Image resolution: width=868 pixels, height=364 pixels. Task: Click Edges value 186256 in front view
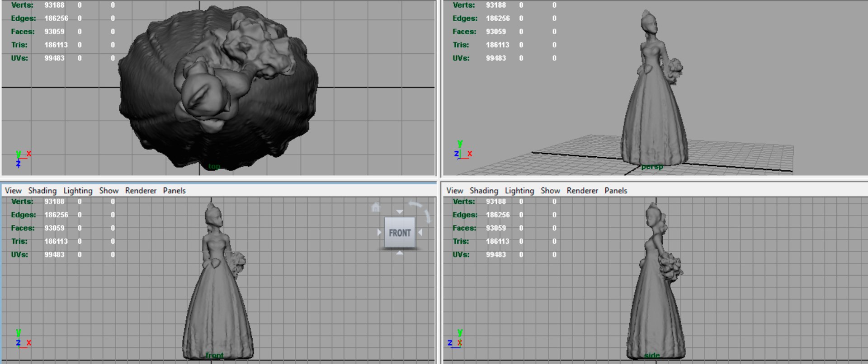click(x=56, y=215)
